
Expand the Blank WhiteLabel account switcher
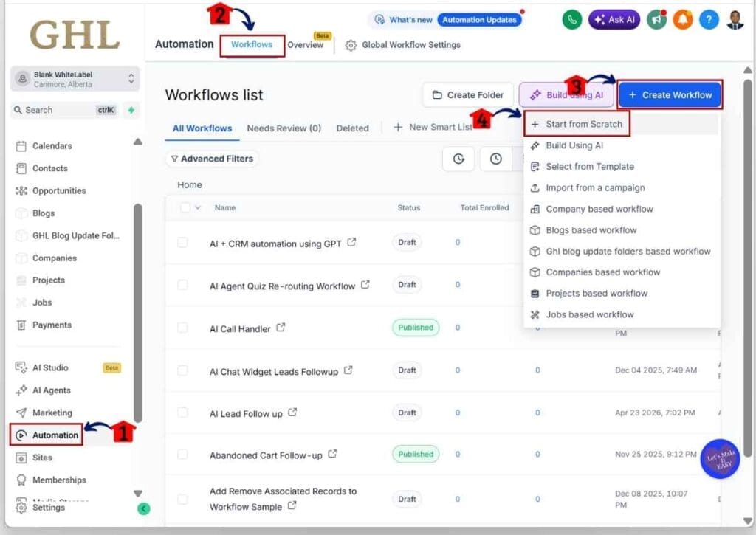(x=75, y=78)
